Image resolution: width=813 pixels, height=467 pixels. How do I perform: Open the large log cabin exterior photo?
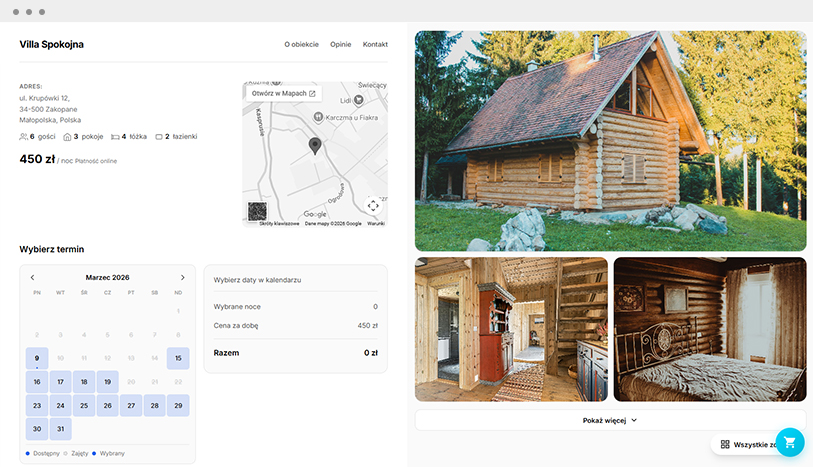click(x=610, y=140)
